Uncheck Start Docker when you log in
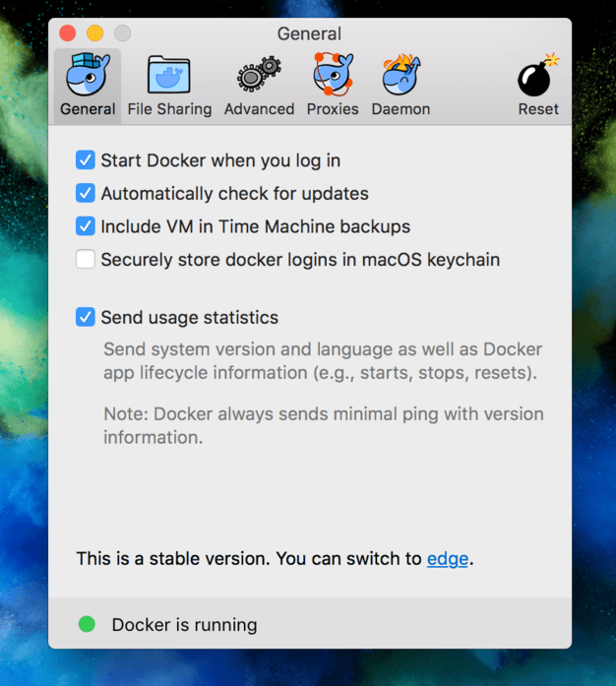 (86, 160)
